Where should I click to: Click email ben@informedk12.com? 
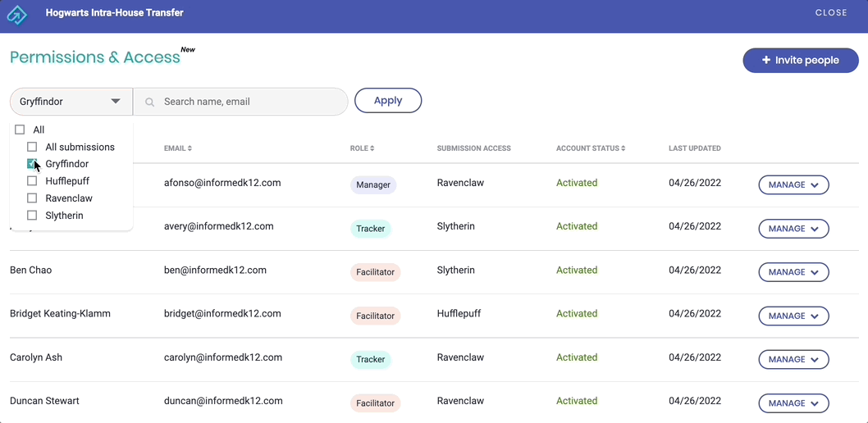click(215, 271)
